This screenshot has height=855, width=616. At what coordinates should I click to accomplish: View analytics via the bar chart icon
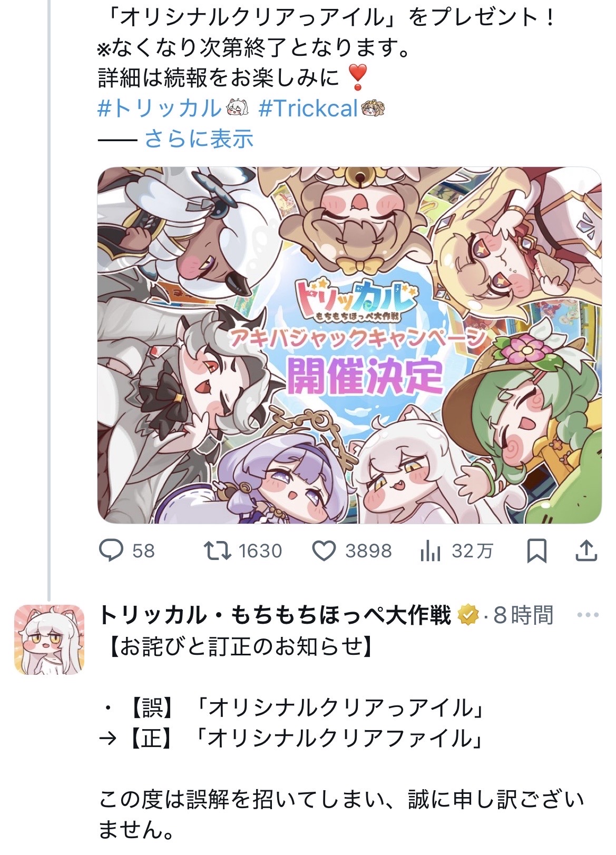[431, 552]
